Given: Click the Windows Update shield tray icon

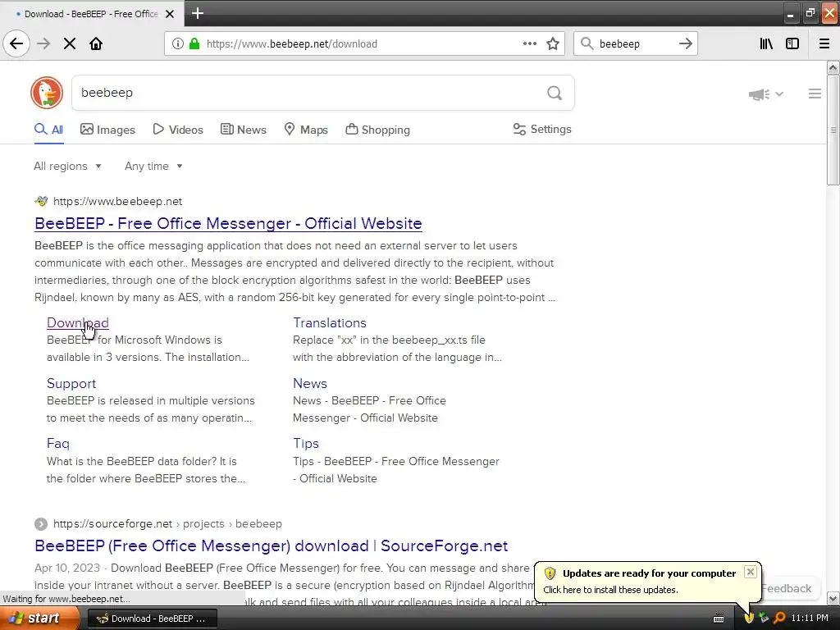Looking at the screenshot, I should 749,619.
